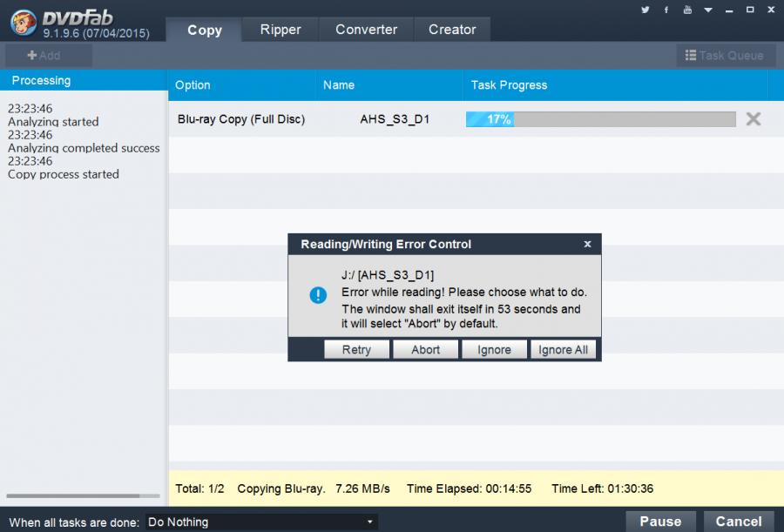Click the 'Time Left: 01:30:36' status text

click(x=603, y=488)
